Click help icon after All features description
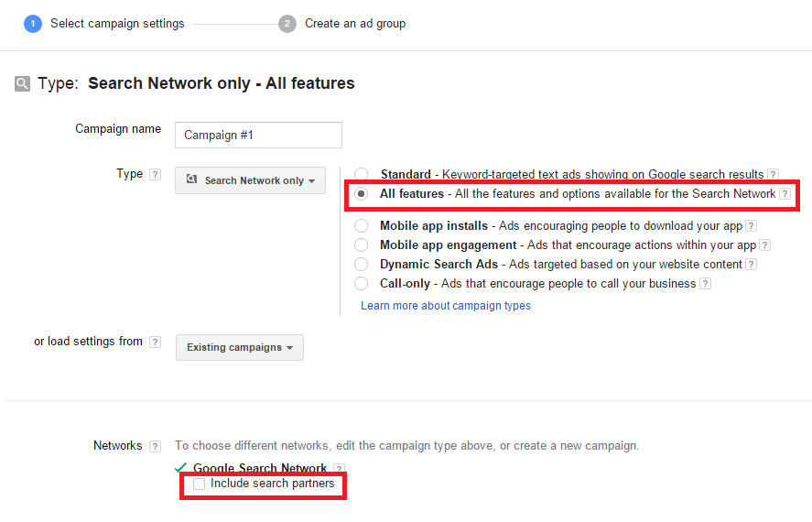This screenshot has width=812, height=522. [785, 194]
